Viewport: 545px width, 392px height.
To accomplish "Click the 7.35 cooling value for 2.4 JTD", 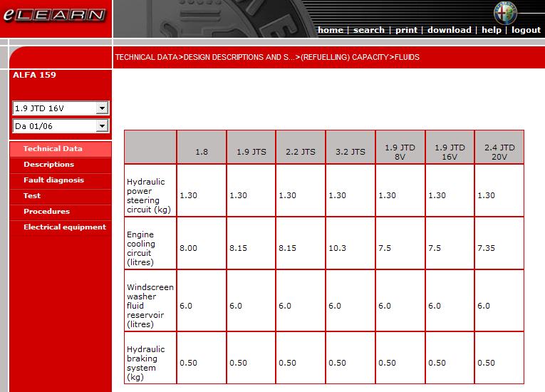I will point(486,248).
